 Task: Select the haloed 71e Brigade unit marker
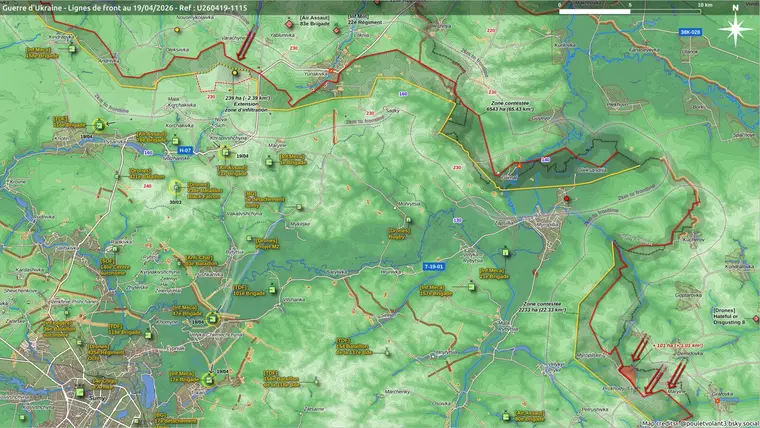pyautogui.click(x=225, y=152)
